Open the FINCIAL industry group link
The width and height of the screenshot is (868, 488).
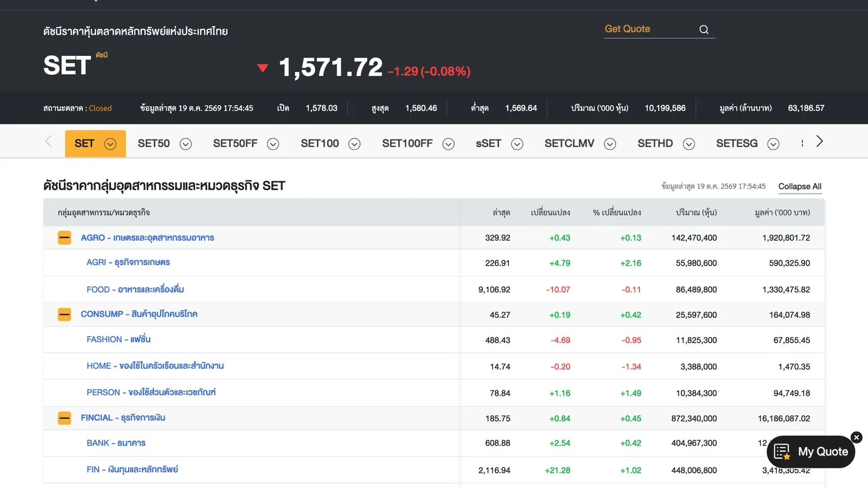(123, 418)
